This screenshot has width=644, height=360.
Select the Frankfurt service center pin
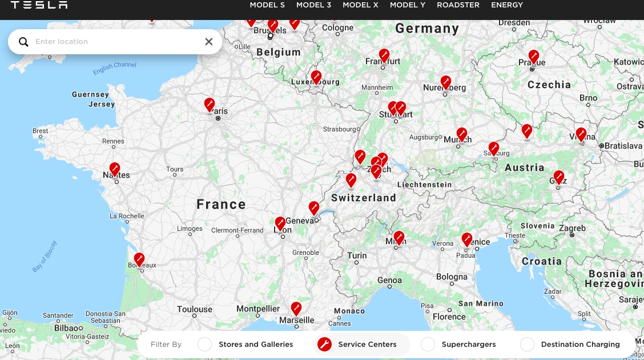point(384,55)
